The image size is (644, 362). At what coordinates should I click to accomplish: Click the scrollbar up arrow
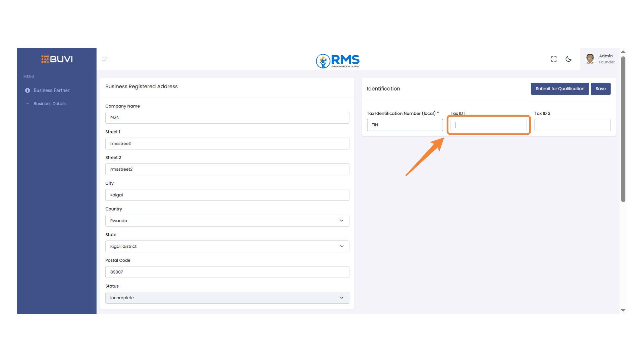tap(623, 52)
